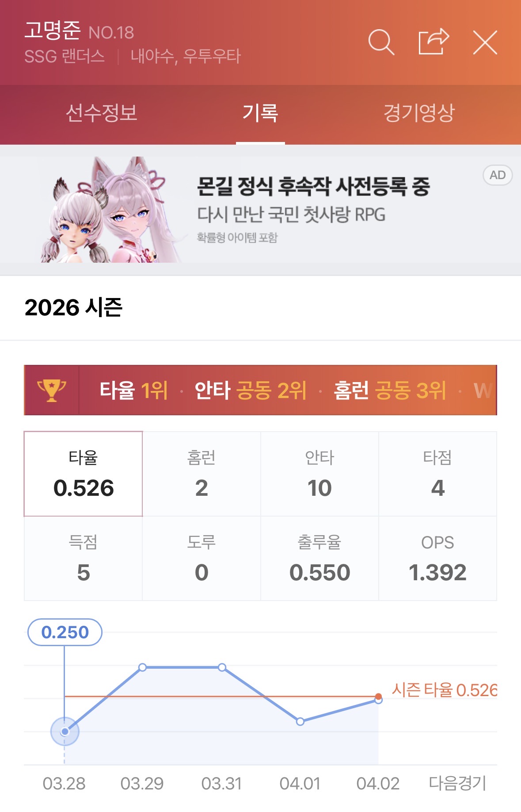Screen dimensions: 521x812
Task: Pick the OPS 1.392 stat tile
Action: coord(437,559)
